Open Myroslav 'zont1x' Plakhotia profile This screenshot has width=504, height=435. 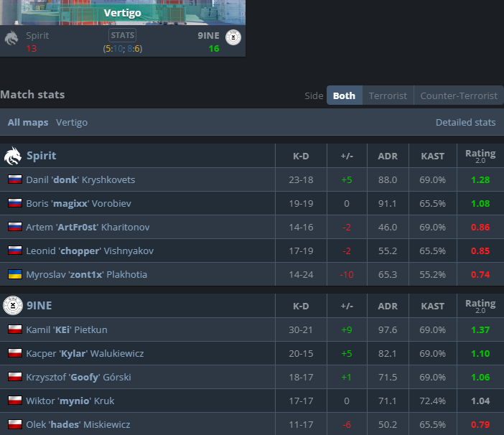(86, 275)
